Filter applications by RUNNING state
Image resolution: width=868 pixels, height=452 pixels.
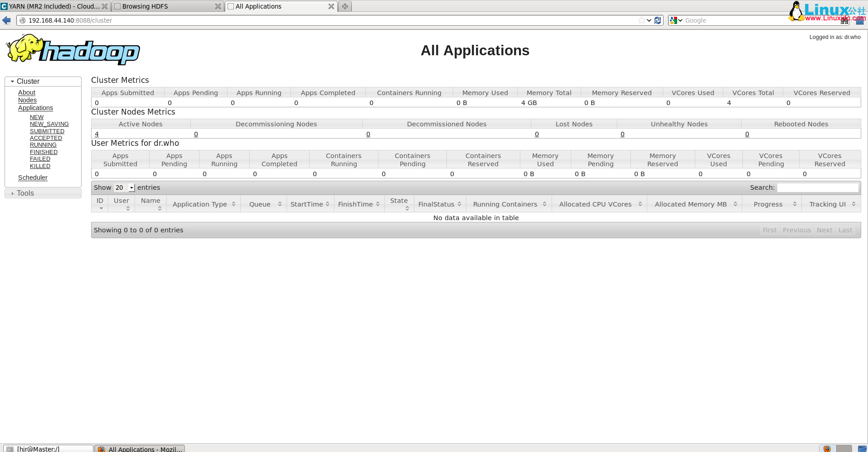coord(43,145)
